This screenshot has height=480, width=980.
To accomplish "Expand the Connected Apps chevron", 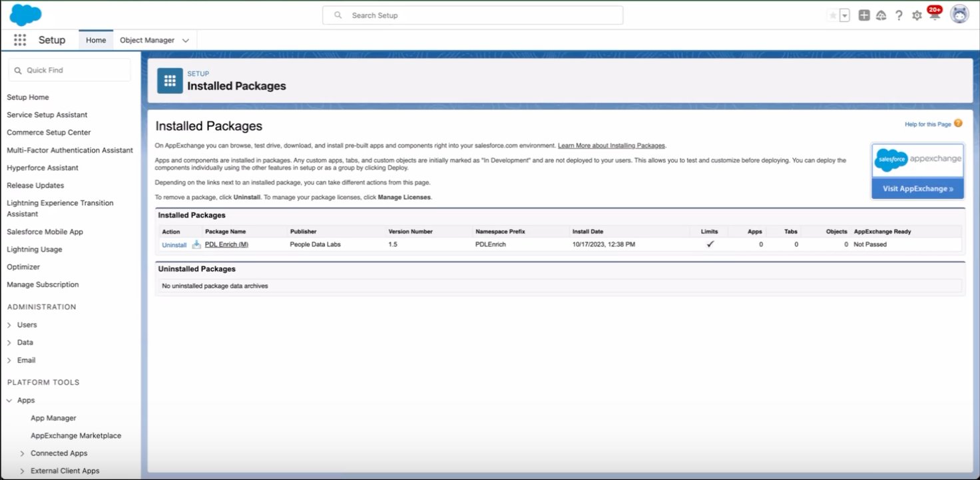I will tap(23, 453).
